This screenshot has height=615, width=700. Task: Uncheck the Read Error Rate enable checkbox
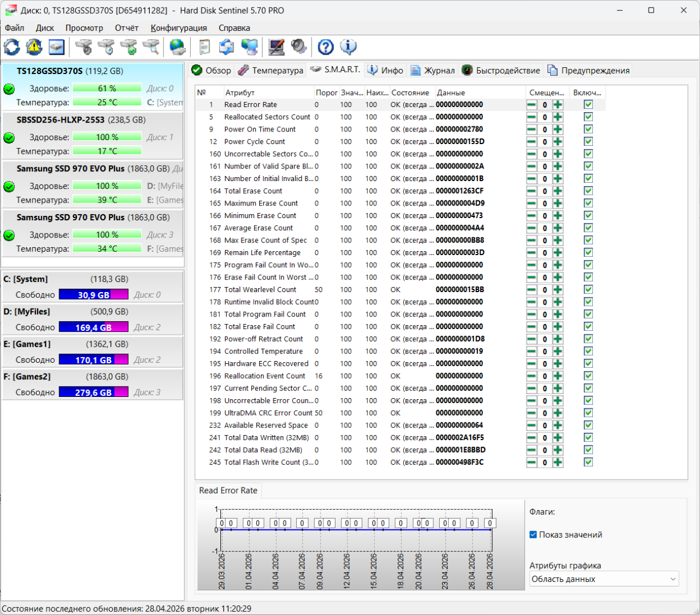(588, 105)
